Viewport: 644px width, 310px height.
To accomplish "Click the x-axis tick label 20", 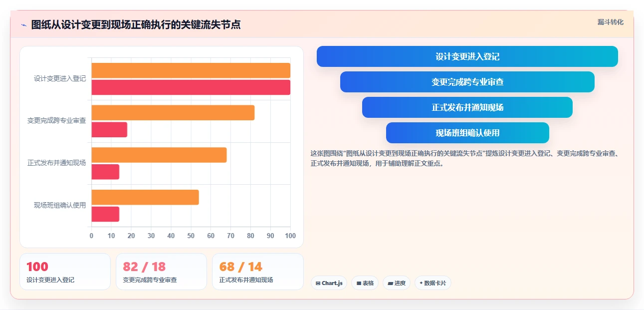I will [x=131, y=236].
